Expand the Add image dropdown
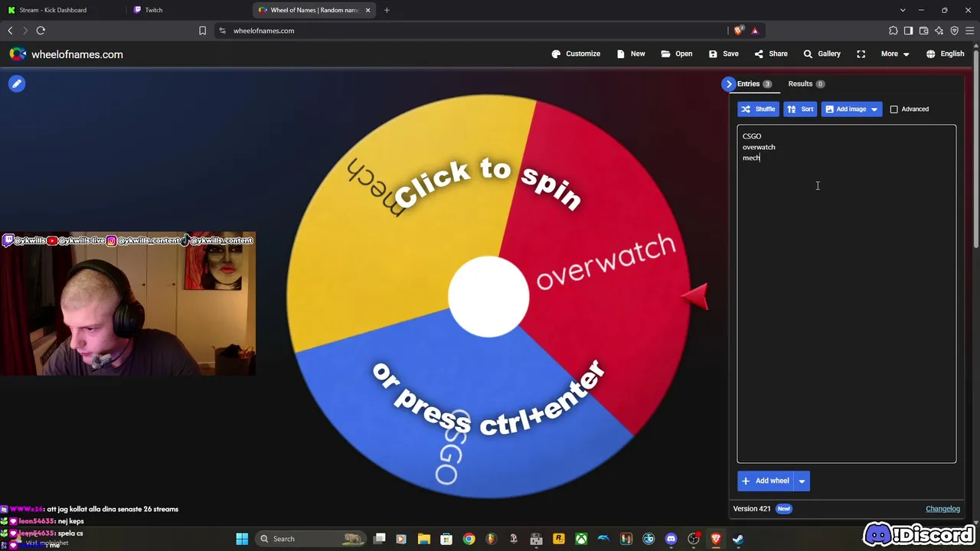 point(874,109)
